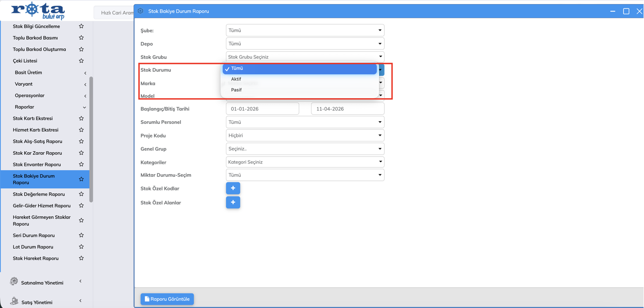The height and width of the screenshot is (308, 644).
Task: Click the Raporu Görüntüle button
Action: pyautogui.click(x=167, y=299)
